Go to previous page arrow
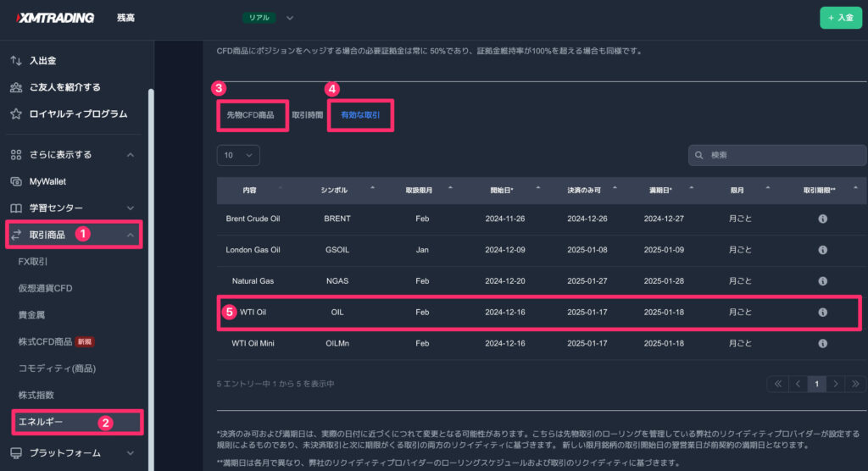This screenshot has width=868, height=471. (x=798, y=384)
